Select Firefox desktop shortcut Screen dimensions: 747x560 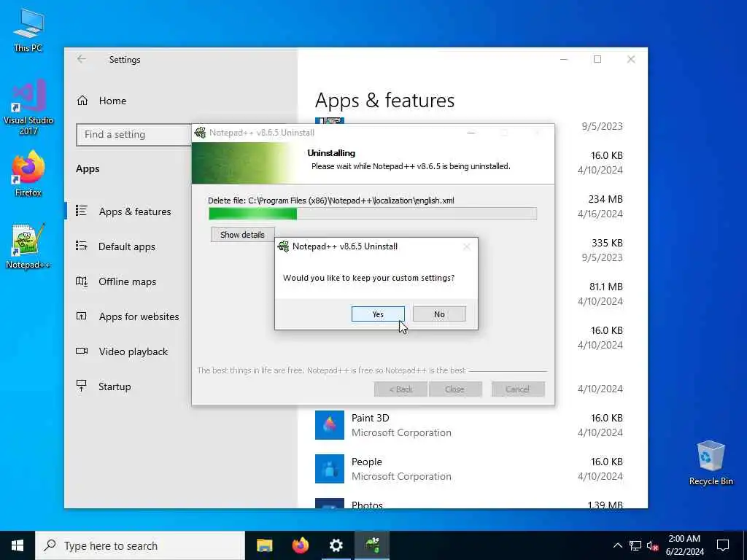(28, 174)
